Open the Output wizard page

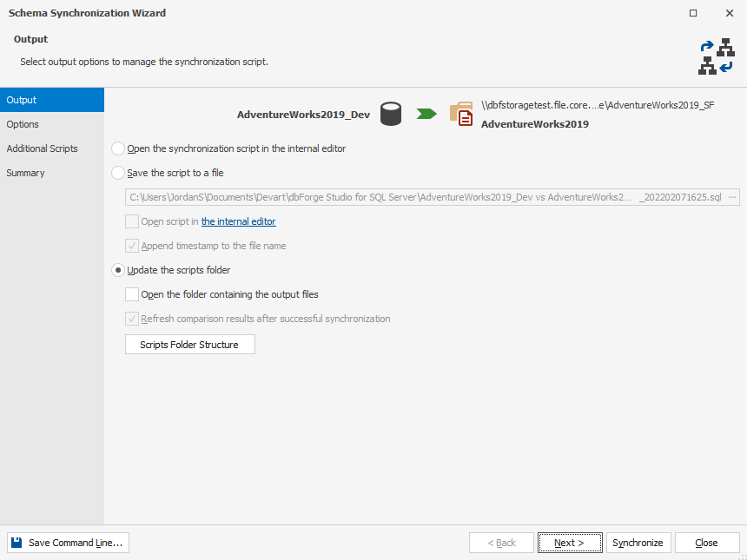(x=52, y=100)
